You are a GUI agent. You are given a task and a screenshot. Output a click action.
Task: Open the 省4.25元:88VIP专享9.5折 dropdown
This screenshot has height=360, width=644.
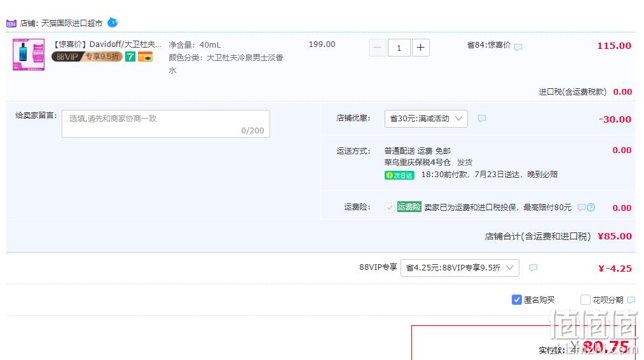tap(460, 268)
